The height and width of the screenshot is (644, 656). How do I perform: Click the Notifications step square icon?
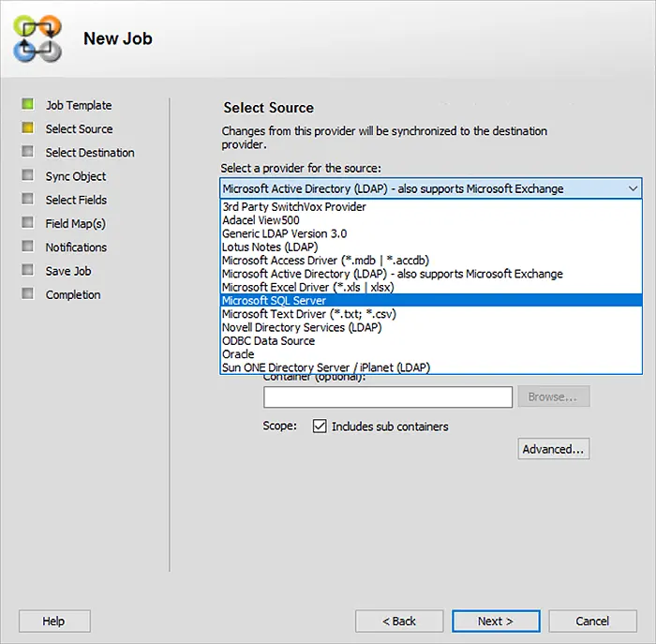pos(27,246)
